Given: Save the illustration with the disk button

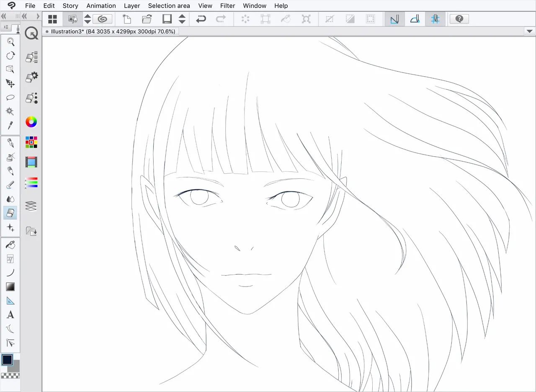Looking at the screenshot, I should coord(167,19).
